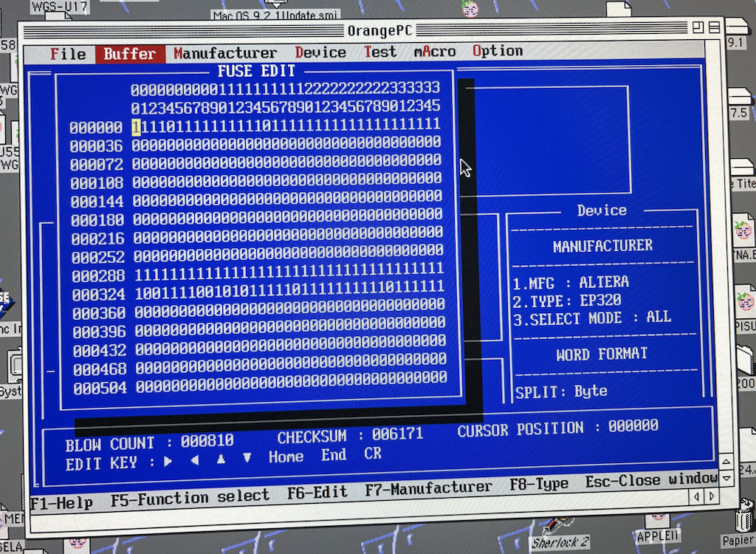Collapse the OrangePC window with the windowshade box
The image size is (756, 554).
715,27
